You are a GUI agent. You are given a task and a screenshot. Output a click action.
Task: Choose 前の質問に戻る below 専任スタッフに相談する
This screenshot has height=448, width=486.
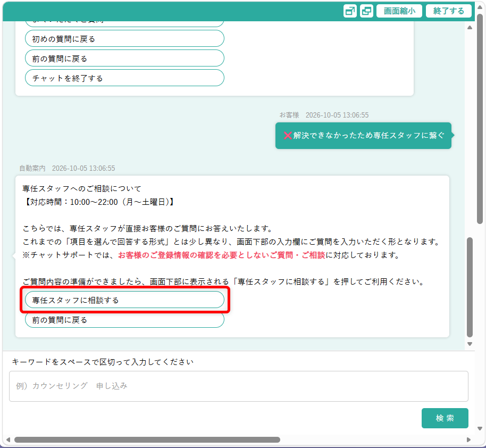(124, 320)
